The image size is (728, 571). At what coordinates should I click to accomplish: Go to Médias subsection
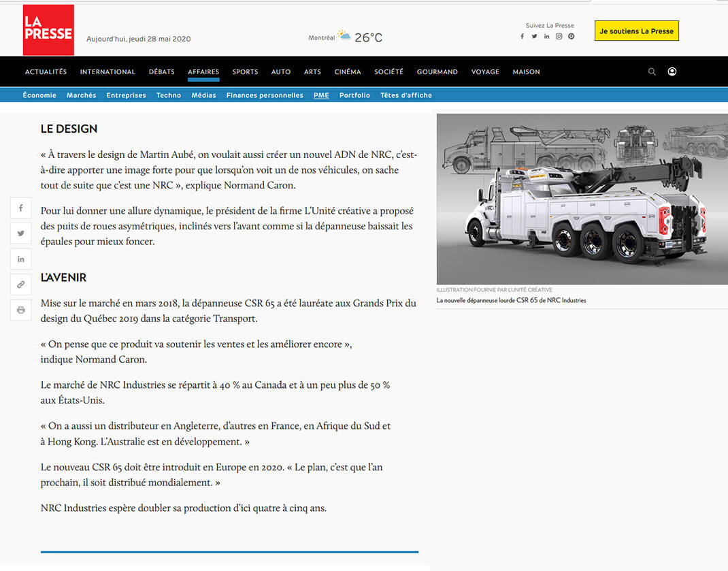(204, 95)
